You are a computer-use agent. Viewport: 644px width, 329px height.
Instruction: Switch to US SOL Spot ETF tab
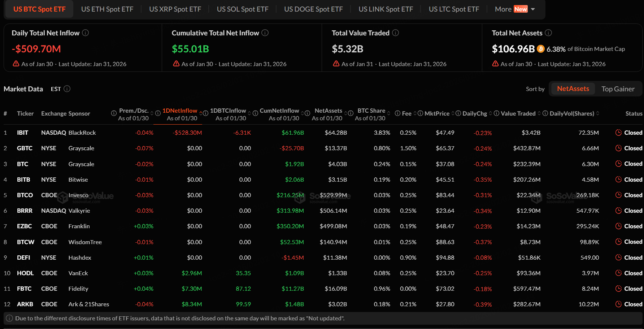pos(243,9)
